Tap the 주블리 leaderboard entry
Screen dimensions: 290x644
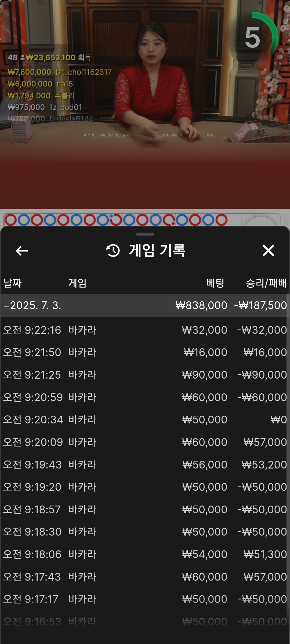[x=41, y=96]
